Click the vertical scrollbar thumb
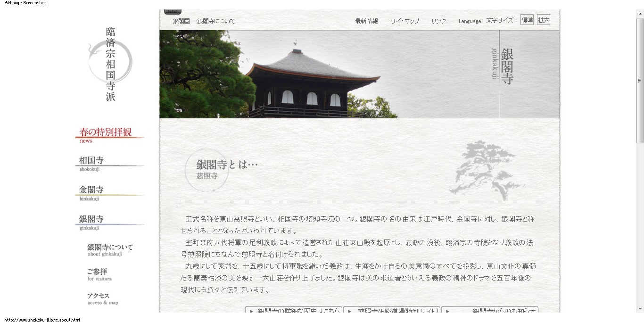The width and height of the screenshot is (644, 322). pos(640,80)
